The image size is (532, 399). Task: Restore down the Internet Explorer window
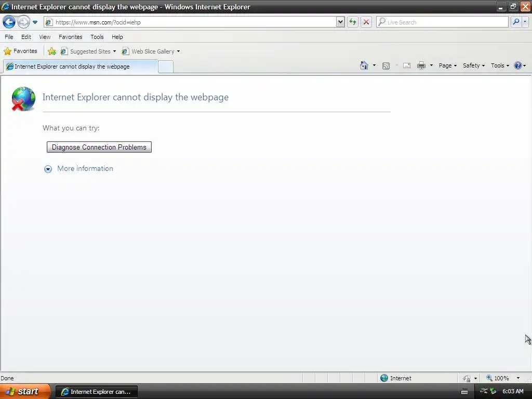[513, 6]
